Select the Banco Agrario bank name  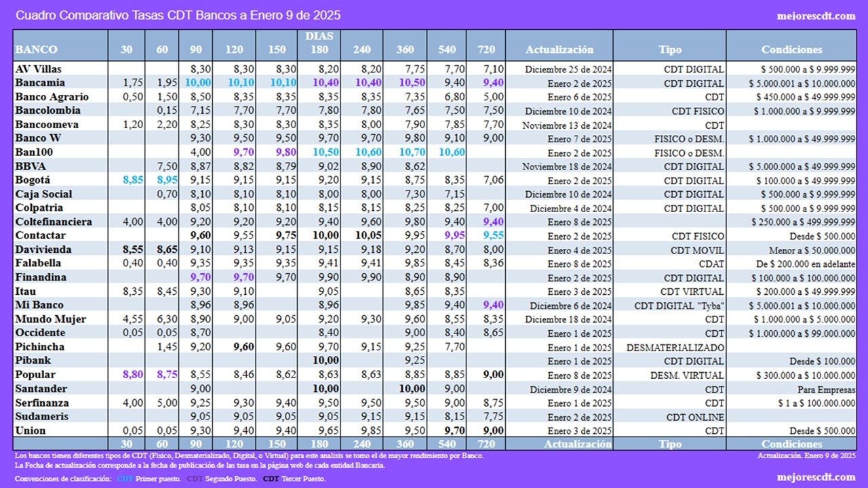coord(52,96)
